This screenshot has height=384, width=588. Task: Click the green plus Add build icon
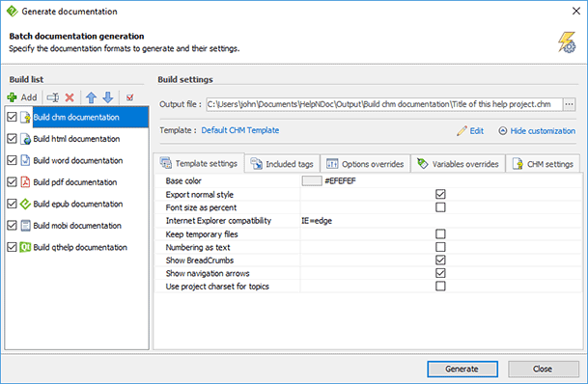[12, 97]
